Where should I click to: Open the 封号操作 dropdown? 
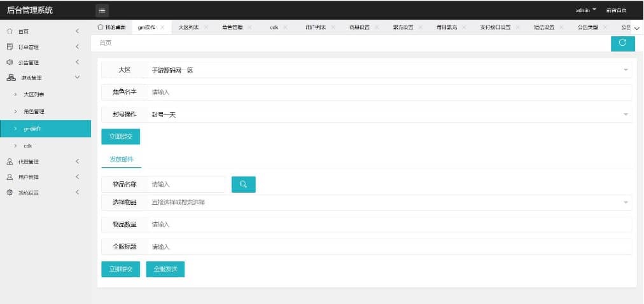click(x=388, y=114)
